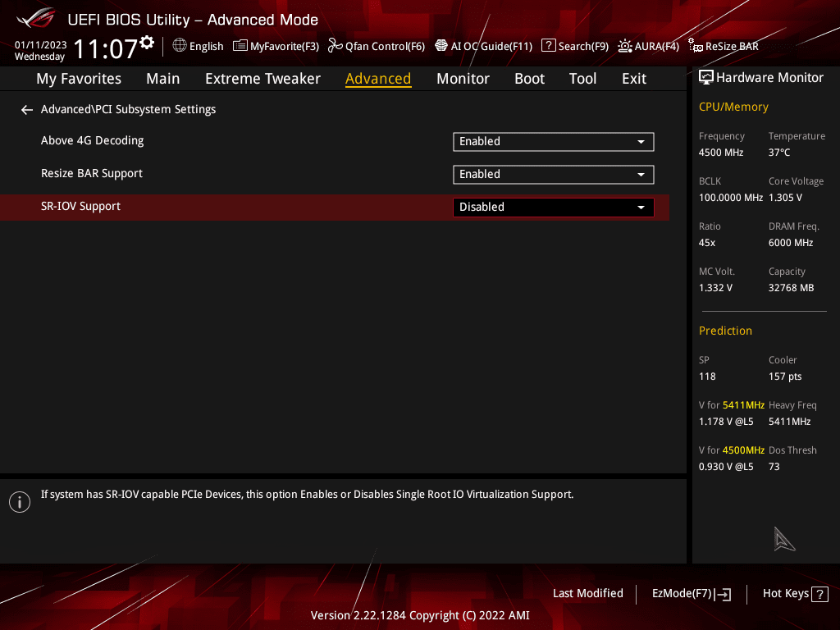
Task: Go to the Monitor tab
Action: coord(463,79)
